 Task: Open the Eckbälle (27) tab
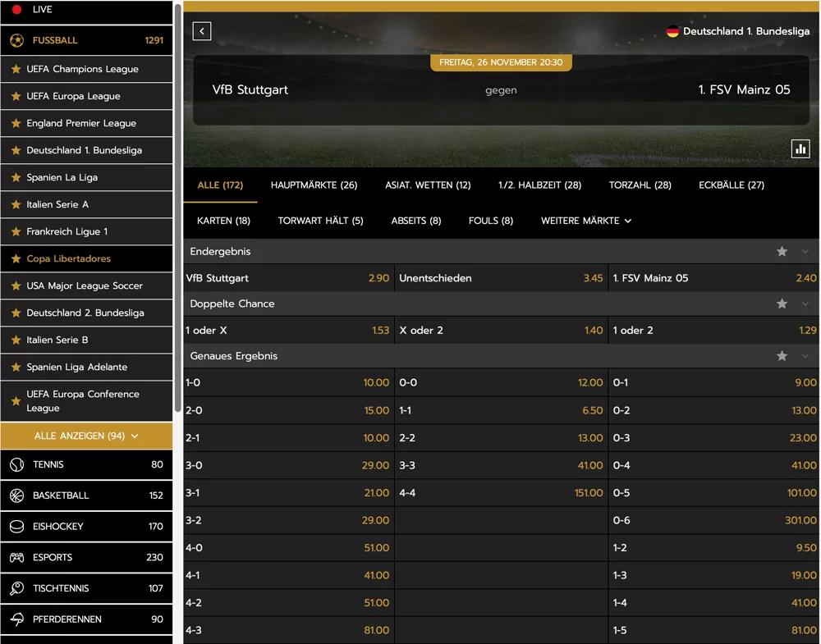[732, 185]
